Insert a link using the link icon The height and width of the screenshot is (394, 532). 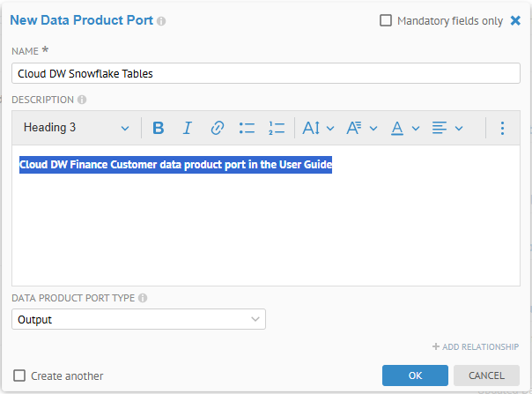(x=217, y=128)
